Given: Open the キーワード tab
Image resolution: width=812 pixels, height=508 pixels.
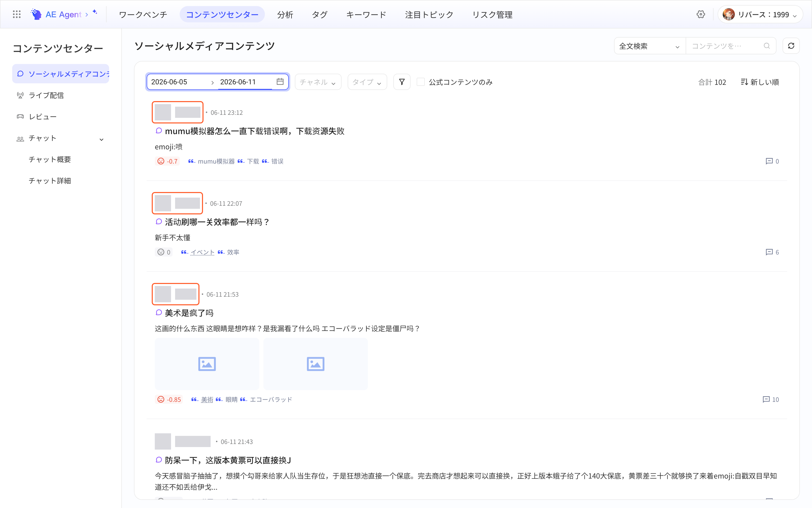Looking at the screenshot, I should click(x=366, y=14).
